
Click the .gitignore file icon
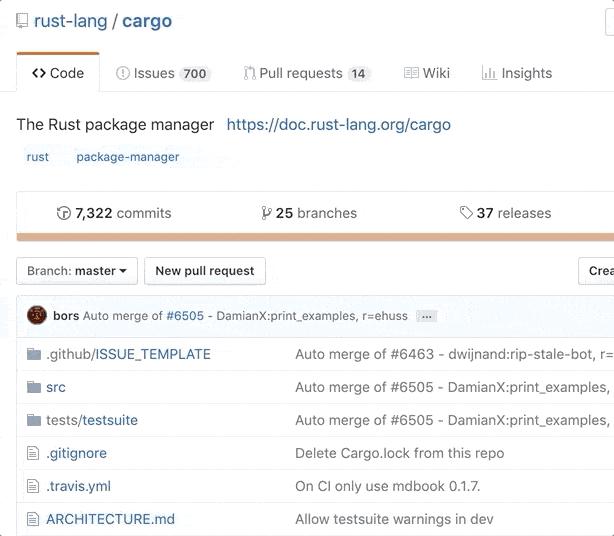pyautogui.click(x=32, y=453)
